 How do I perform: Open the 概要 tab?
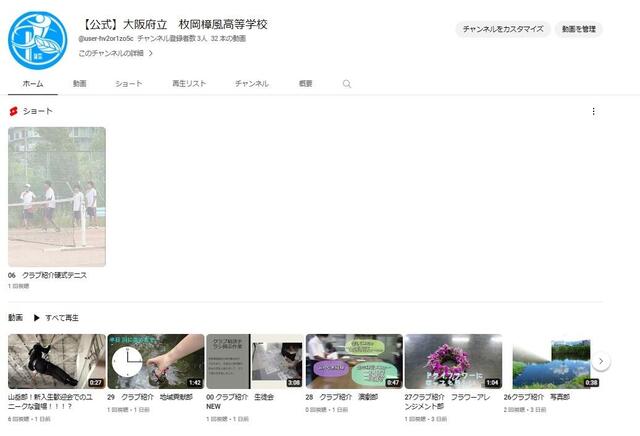tap(305, 83)
